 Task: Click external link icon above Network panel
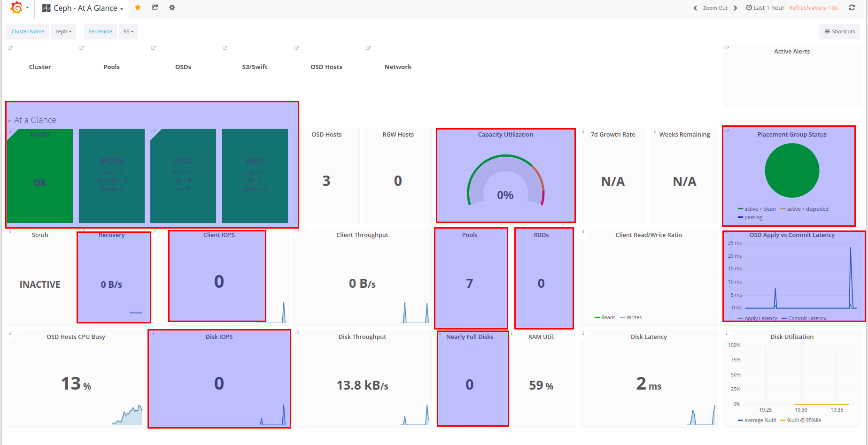[368, 48]
